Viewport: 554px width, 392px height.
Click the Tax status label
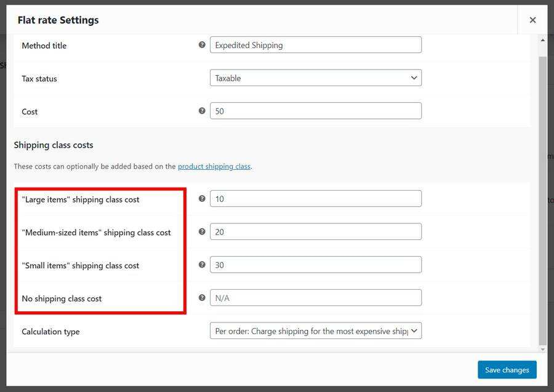click(39, 79)
